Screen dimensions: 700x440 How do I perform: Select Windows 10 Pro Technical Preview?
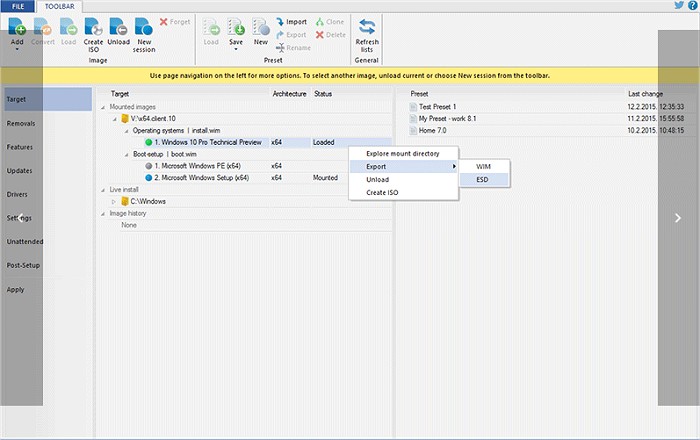point(208,142)
